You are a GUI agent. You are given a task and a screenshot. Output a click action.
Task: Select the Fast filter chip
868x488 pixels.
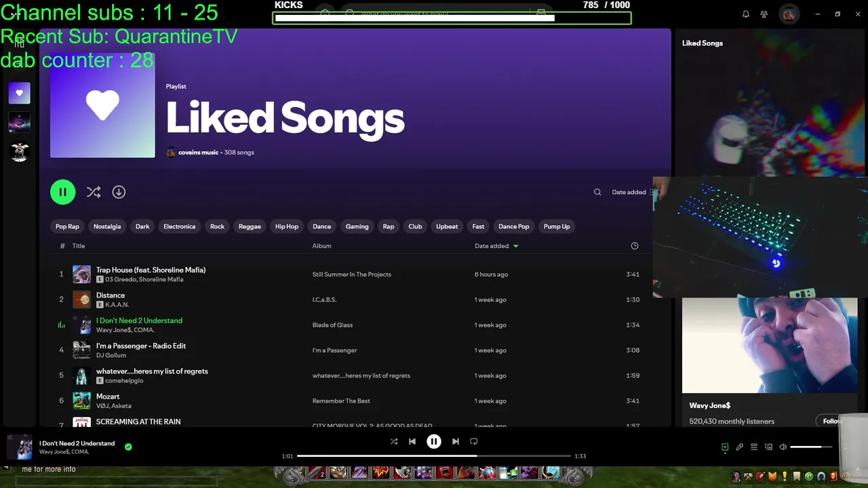pos(478,226)
